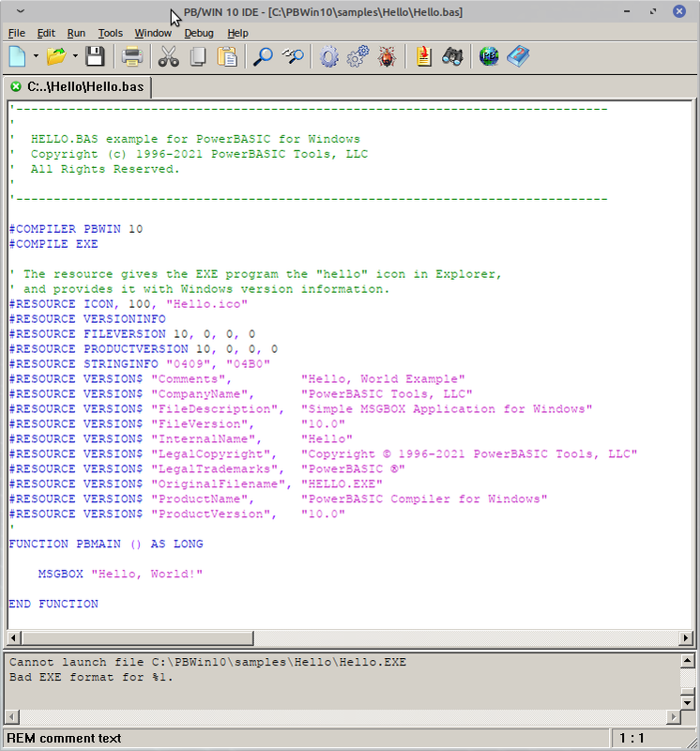Click the editor horizontal scrollbar thumb
Image resolution: width=700 pixels, height=751 pixels.
(138, 638)
